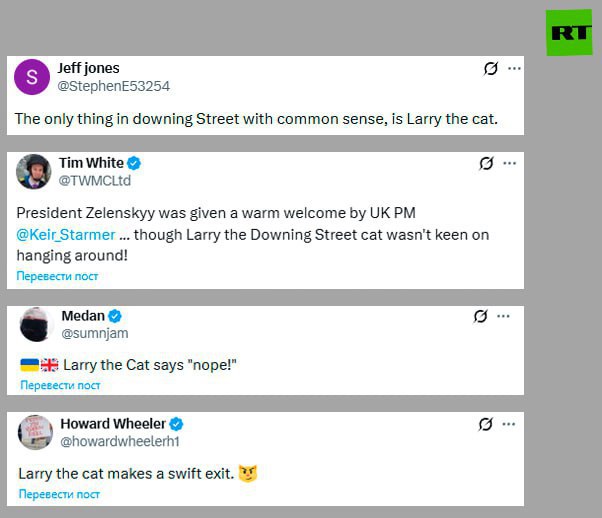Open the @StephenE53254 handle
The width and height of the screenshot is (602, 518).
click(x=113, y=86)
